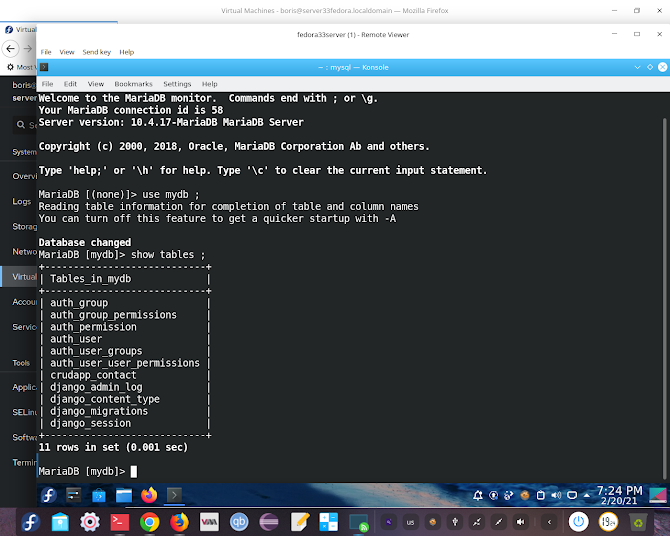Click the terminal cursor at the MariaDB [mydb] prompt
This screenshot has height=536, width=670.
pos(134,471)
